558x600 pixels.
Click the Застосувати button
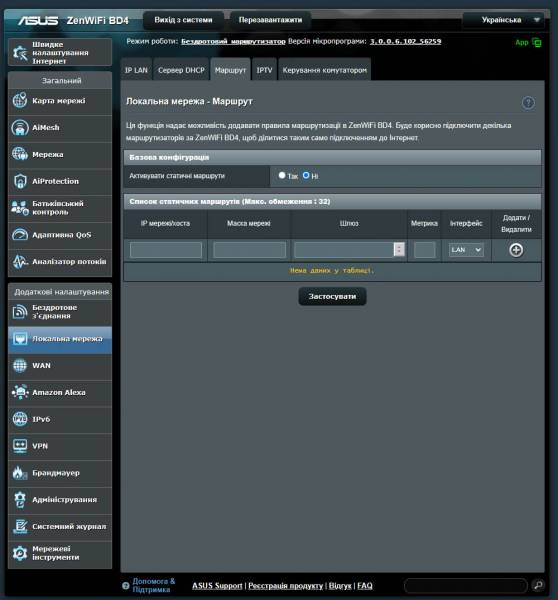tap(332, 297)
